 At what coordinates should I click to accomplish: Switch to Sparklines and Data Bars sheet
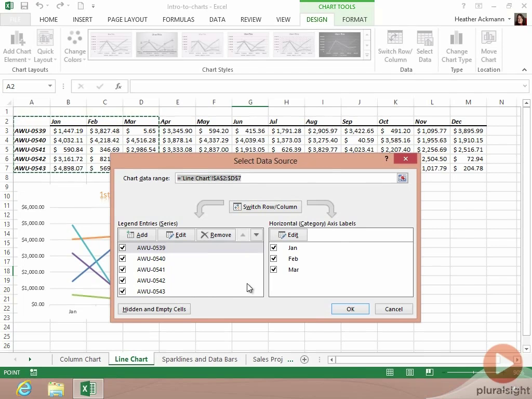pyautogui.click(x=199, y=360)
